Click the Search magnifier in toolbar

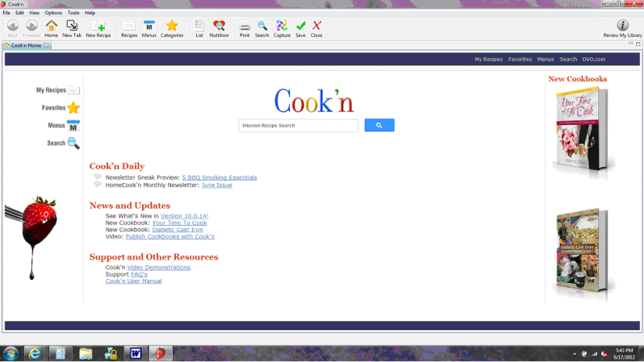pyautogui.click(x=262, y=28)
